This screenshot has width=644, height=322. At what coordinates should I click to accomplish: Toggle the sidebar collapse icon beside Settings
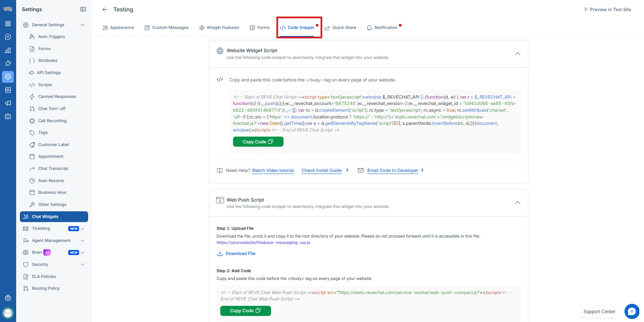click(x=83, y=9)
